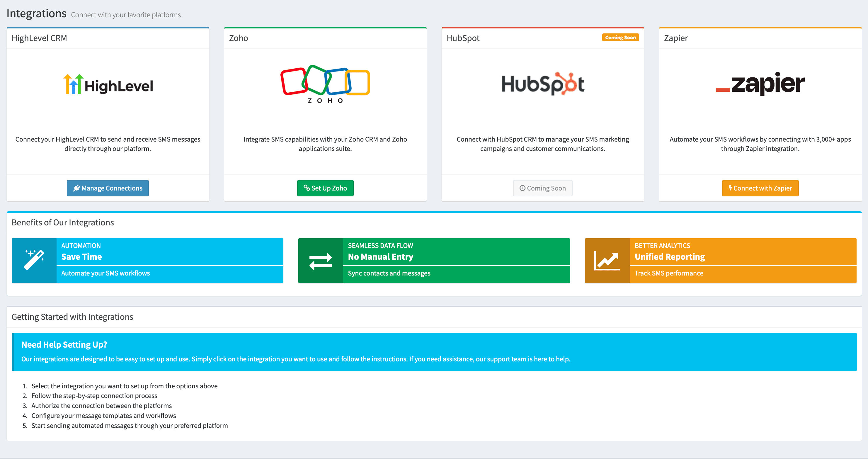Click 'BETTER ANALYTICS' label
Screen dimensions: 868x459
[x=663, y=246]
